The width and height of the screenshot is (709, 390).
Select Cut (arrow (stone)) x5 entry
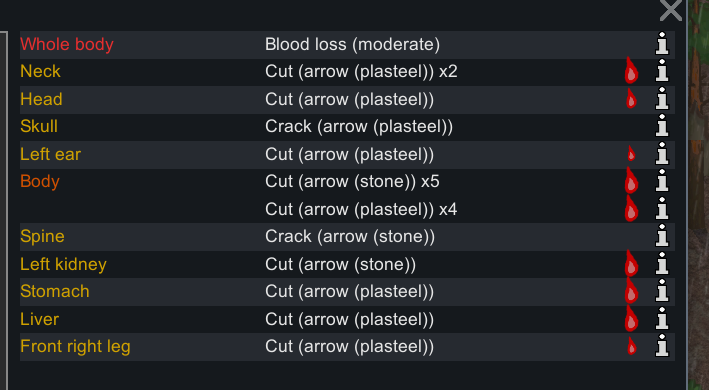click(x=352, y=181)
